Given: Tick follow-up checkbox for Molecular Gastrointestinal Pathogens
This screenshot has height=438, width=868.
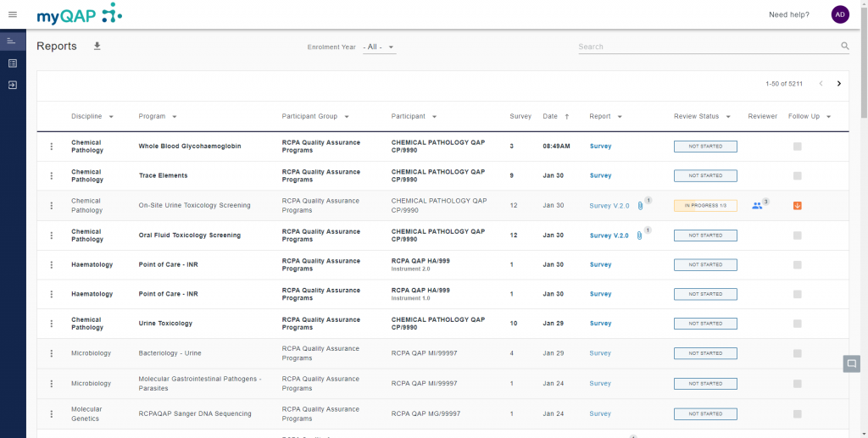Looking at the screenshot, I should (x=797, y=384).
